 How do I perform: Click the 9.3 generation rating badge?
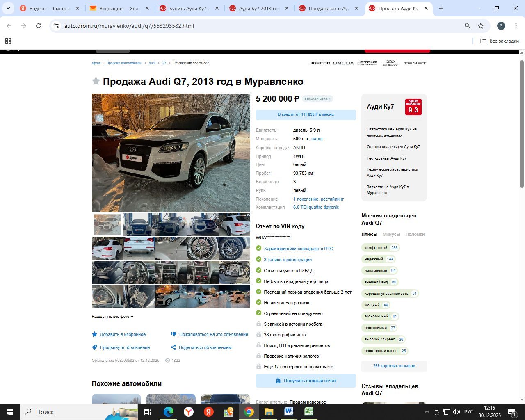coord(413,107)
